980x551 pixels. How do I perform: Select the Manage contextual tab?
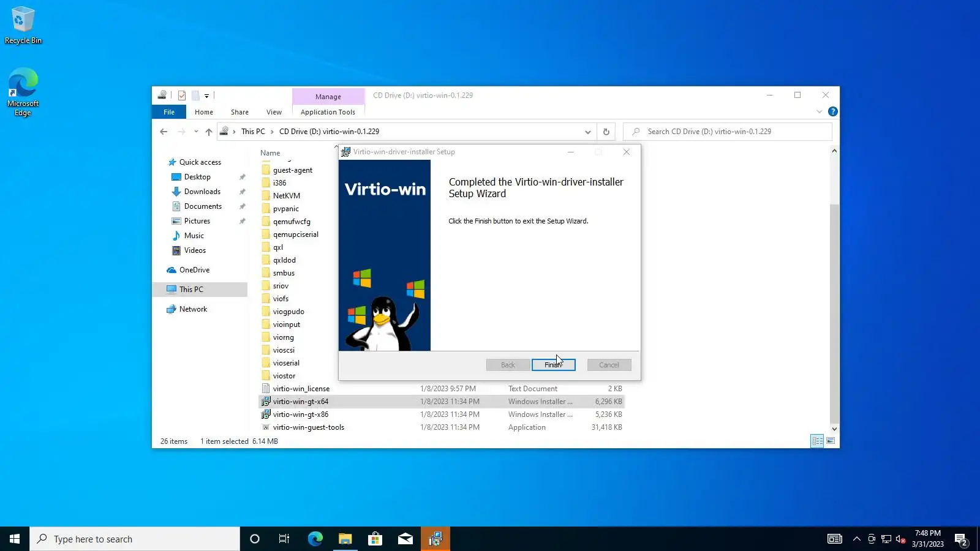[328, 97]
